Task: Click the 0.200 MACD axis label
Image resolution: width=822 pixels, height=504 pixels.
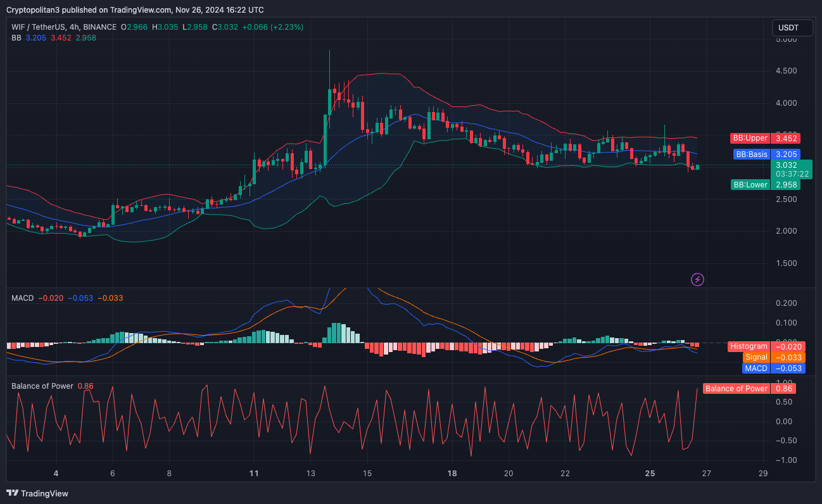Action: pos(786,303)
